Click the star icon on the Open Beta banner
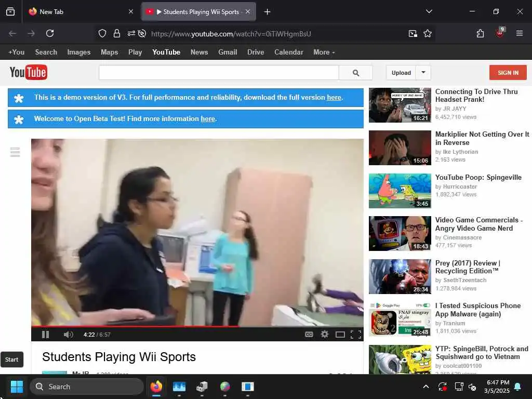 (19, 119)
